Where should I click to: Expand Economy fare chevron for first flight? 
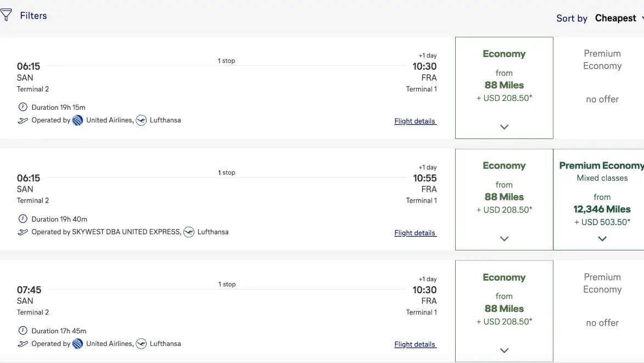tap(504, 127)
